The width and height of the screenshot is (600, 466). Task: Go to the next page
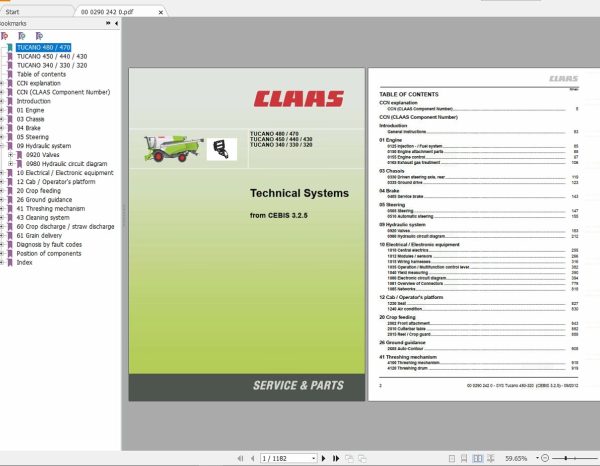(x=324, y=458)
